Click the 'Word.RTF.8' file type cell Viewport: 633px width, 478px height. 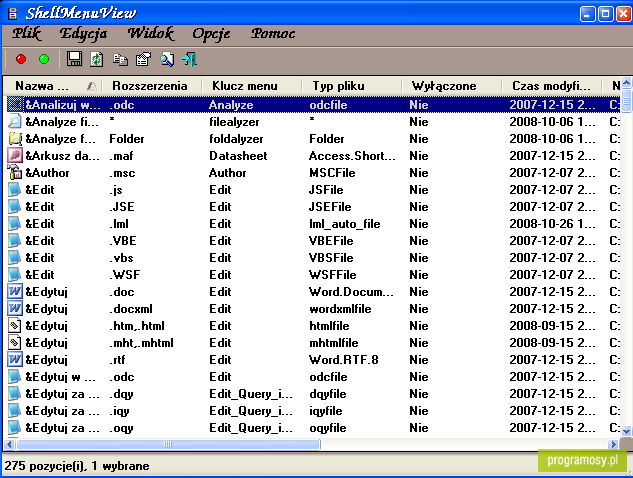pos(344,359)
